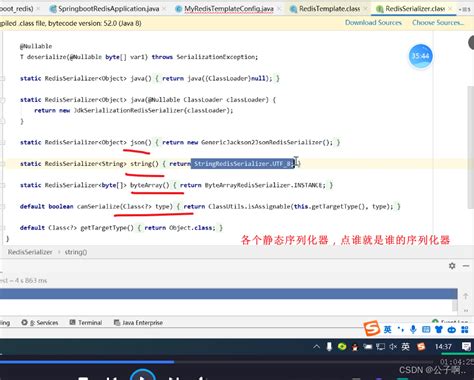Select RedisSerializer in the breadcrumb bar
The height and width of the screenshot is (380, 474).
pos(30,252)
